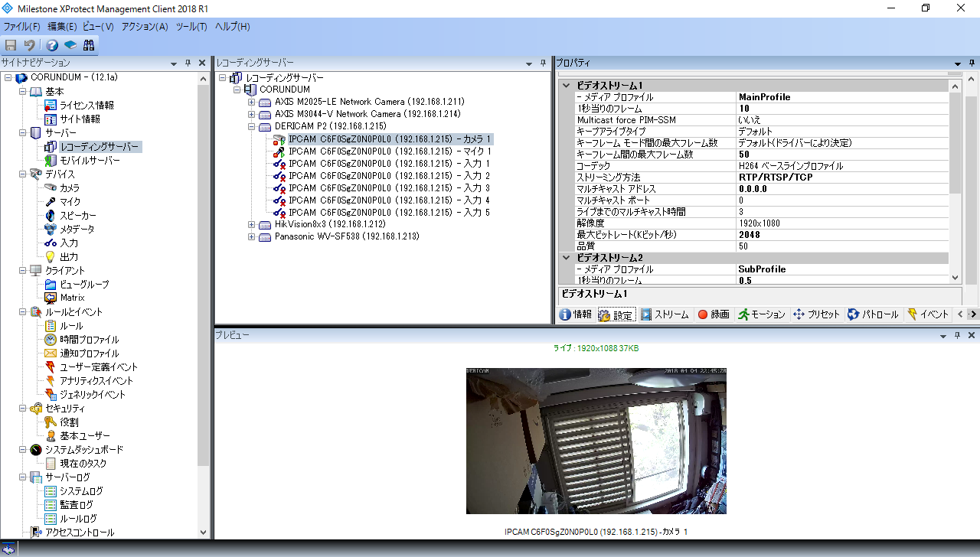Click the マイク device icon in navigation
This screenshot has width=980, height=557.
[x=51, y=202]
